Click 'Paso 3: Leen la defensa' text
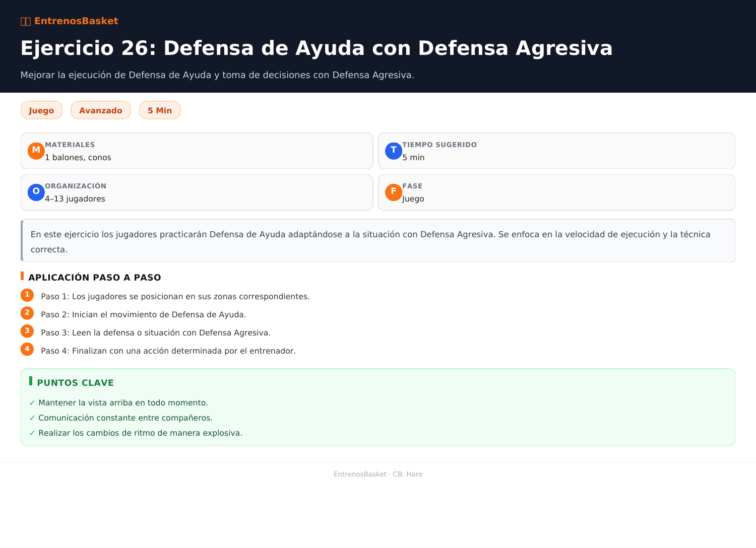The width and height of the screenshot is (756, 548). tap(156, 333)
